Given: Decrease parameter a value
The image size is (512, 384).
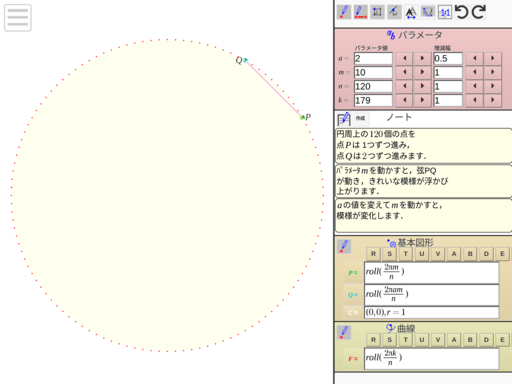Looking at the screenshot, I should (405, 58).
